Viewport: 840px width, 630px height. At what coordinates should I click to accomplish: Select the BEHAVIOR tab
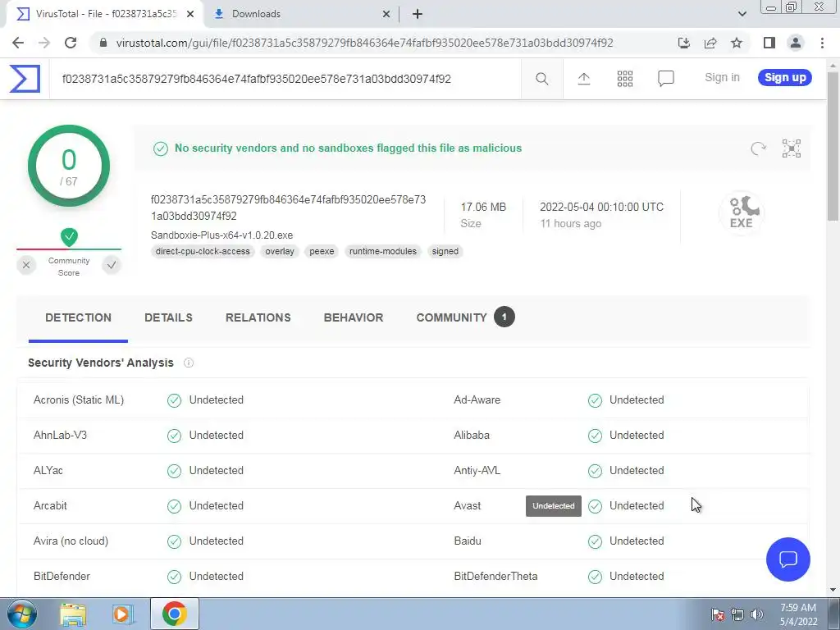(x=354, y=317)
